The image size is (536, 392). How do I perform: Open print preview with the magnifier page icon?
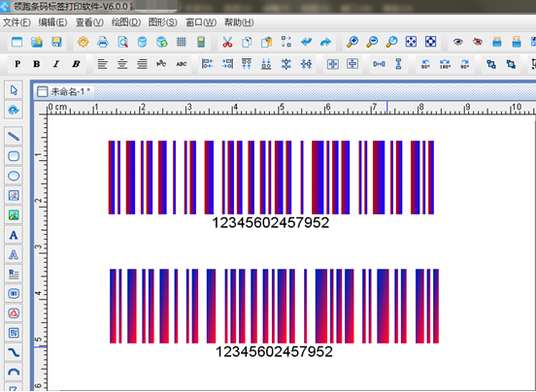122,42
